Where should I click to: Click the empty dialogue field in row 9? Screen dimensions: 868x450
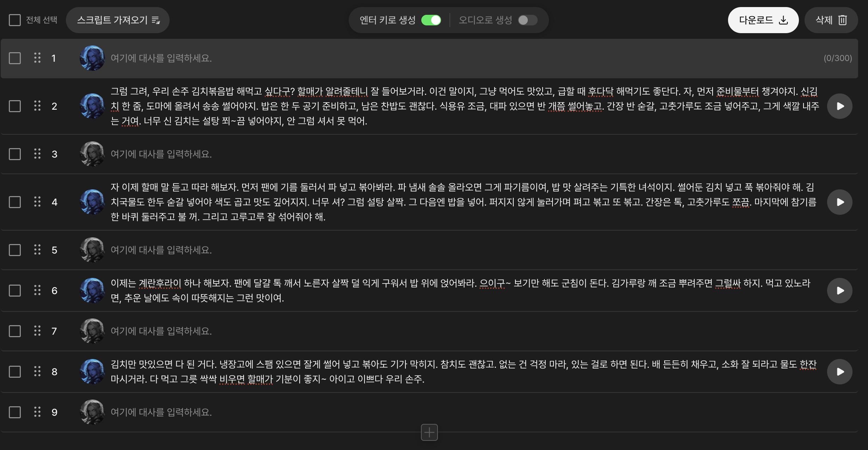click(465, 412)
